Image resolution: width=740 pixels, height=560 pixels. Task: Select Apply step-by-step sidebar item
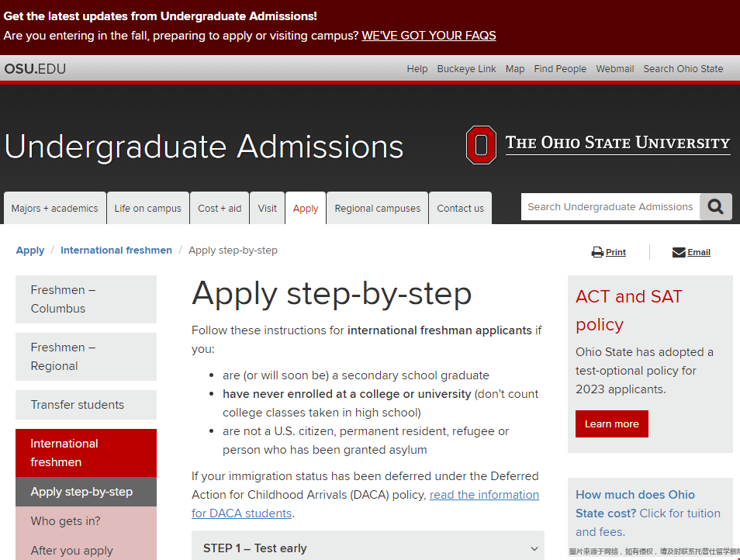[x=86, y=492]
